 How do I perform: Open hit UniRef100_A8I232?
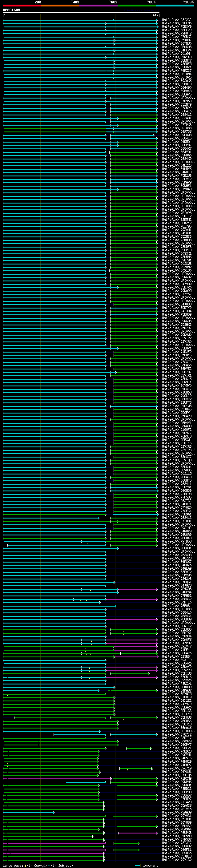pos(177,20)
